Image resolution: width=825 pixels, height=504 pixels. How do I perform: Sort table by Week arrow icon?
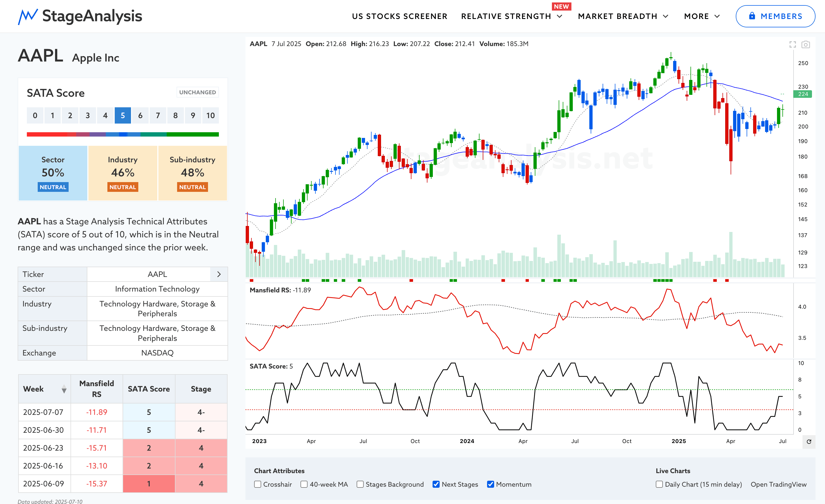64,389
